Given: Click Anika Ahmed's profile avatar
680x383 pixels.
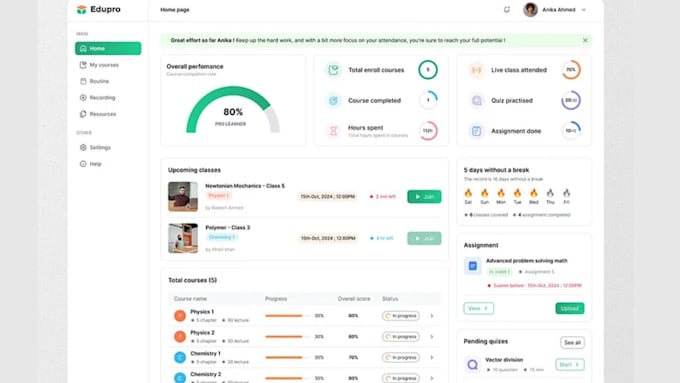Looking at the screenshot, I should pyautogui.click(x=530, y=10).
